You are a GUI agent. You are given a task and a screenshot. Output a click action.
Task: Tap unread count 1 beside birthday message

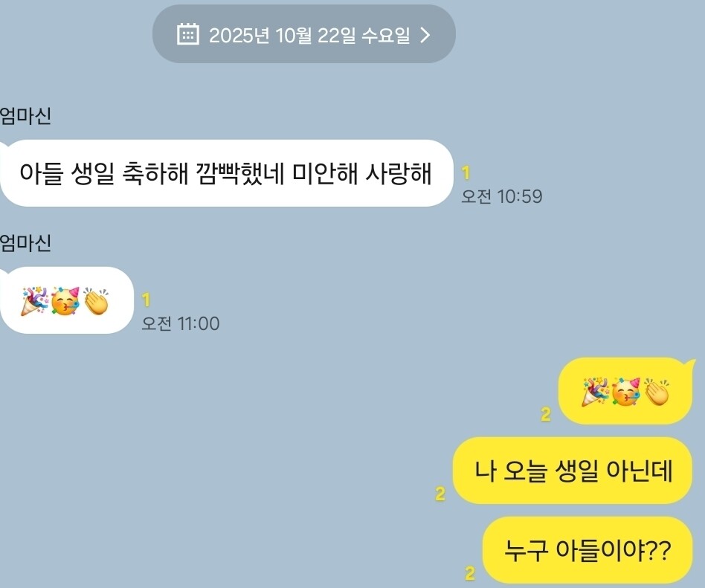tap(466, 172)
